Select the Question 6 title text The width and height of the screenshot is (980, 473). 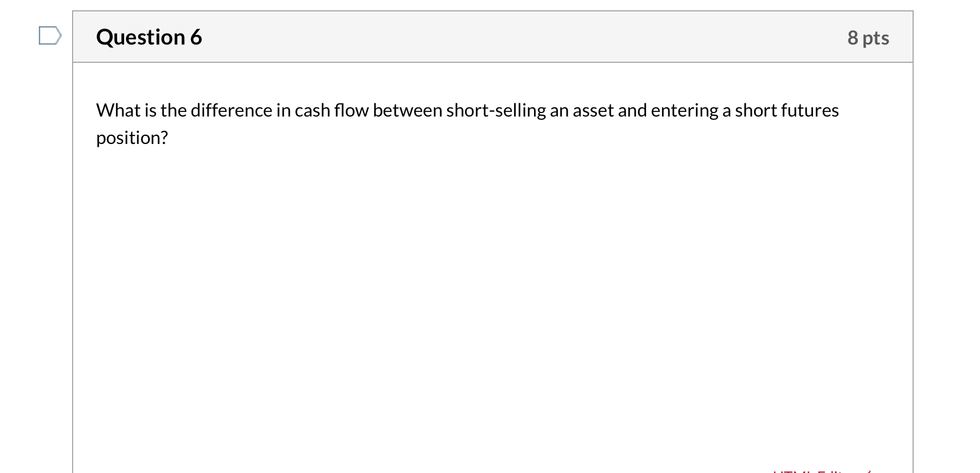[149, 37]
